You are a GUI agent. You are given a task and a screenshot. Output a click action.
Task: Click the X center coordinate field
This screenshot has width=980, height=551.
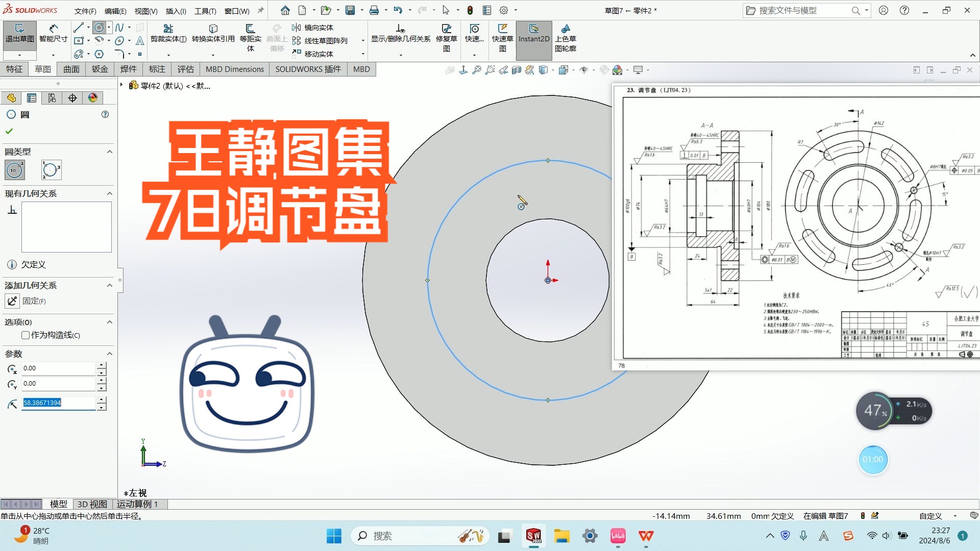click(58, 368)
